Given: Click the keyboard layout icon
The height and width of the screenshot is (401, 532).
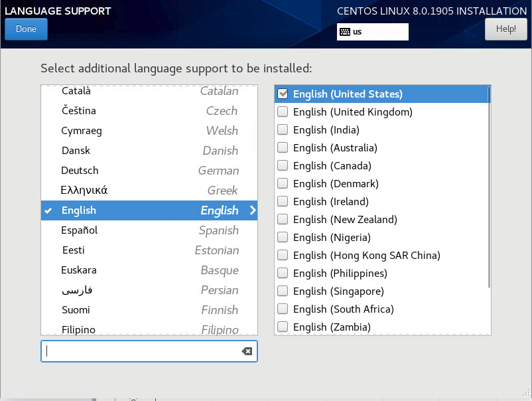Looking at the screenshot, I should [345, 32].
